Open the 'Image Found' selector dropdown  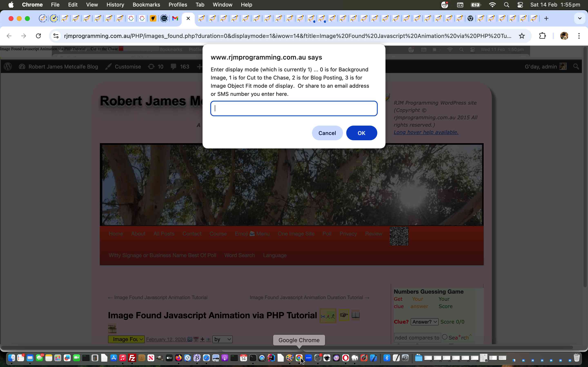pyautogui.click(x=126, y=339)
